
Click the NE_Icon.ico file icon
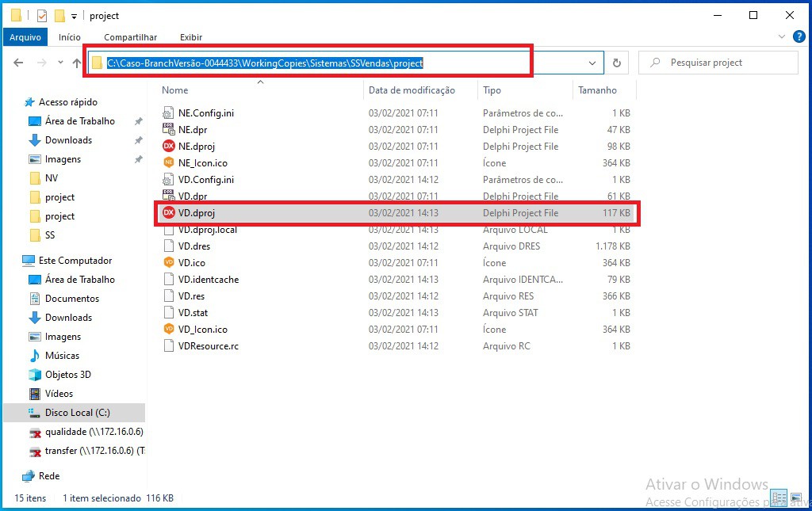(168, 163)
